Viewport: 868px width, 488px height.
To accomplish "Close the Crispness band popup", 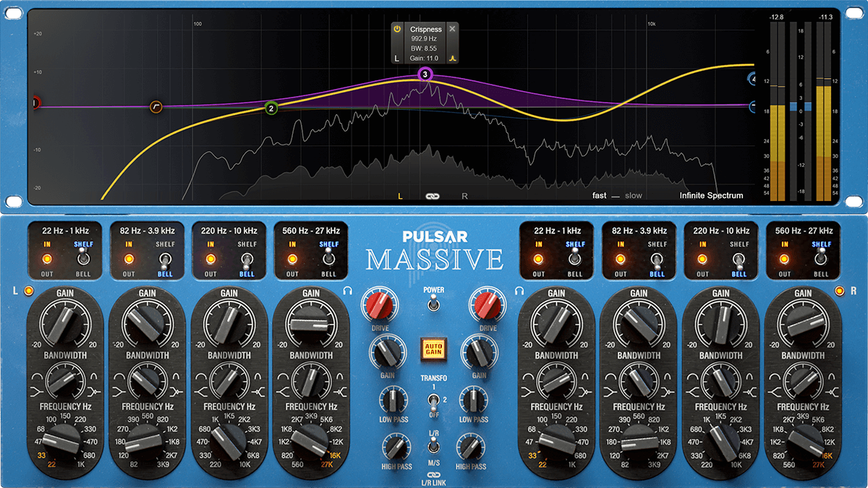I will click(452, 29).
